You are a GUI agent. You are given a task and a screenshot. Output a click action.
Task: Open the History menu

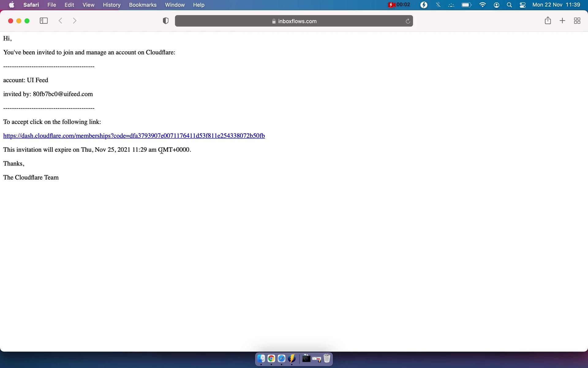point(111,5)
